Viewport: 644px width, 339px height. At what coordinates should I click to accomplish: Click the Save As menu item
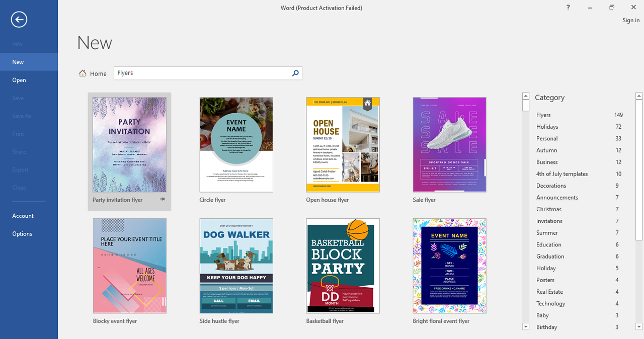[29, 116]
